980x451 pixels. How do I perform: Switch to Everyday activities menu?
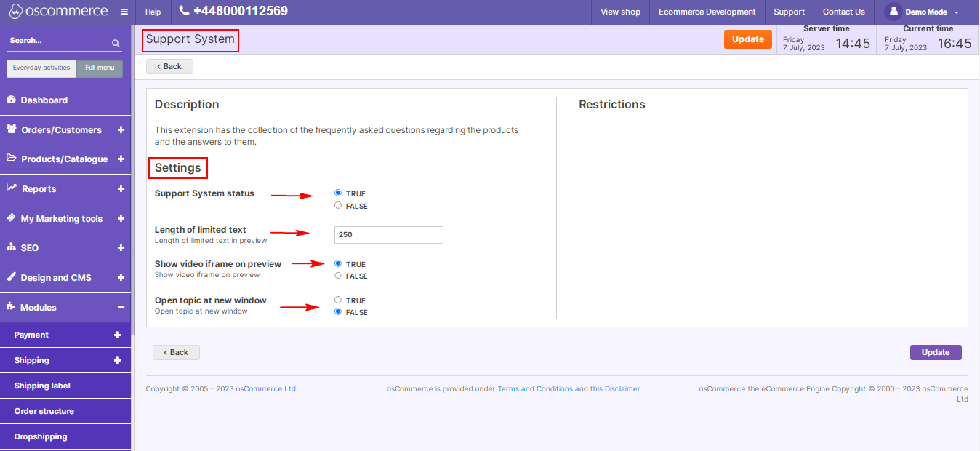click(x=41, y=68)
